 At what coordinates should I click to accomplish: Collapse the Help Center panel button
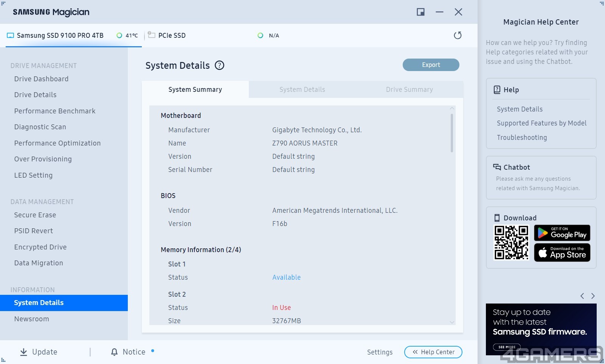433,352
